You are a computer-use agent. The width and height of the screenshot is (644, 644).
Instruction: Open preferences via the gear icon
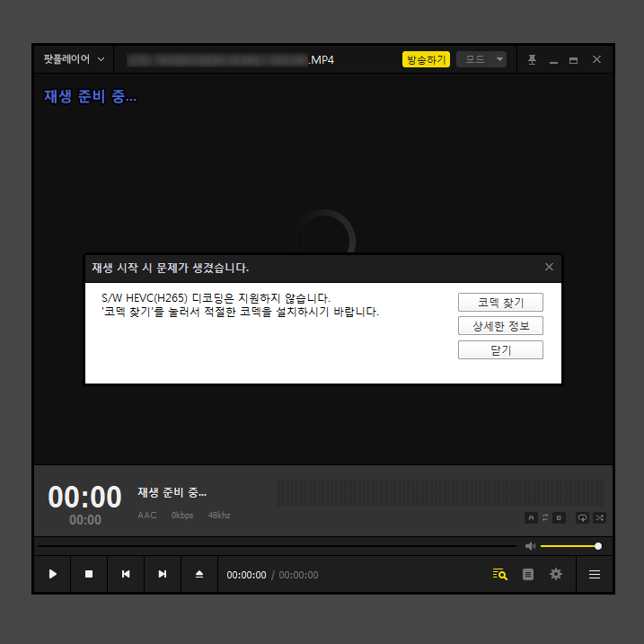pyautogui.click(x=556, y=574)
